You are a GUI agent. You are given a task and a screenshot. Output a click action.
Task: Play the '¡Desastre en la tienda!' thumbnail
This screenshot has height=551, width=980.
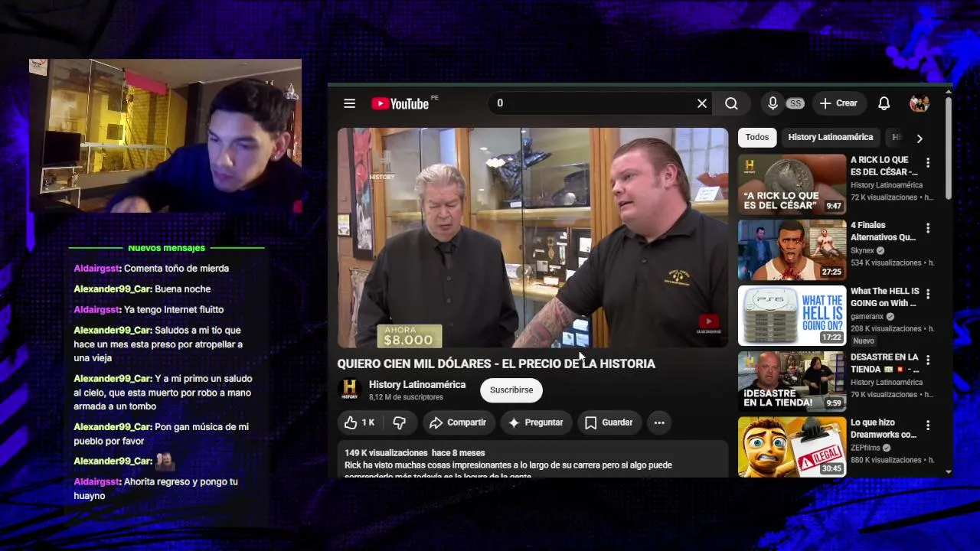pos(792,382)
